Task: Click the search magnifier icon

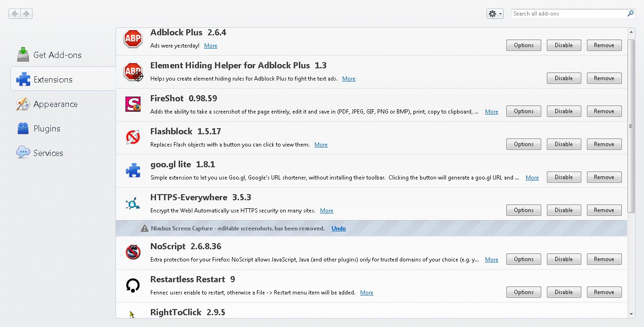Action: point(630,14)
